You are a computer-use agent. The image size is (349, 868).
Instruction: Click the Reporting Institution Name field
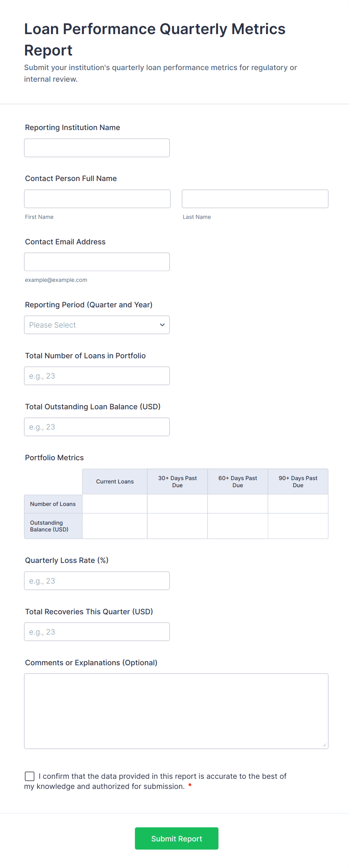tap(97, 148)
